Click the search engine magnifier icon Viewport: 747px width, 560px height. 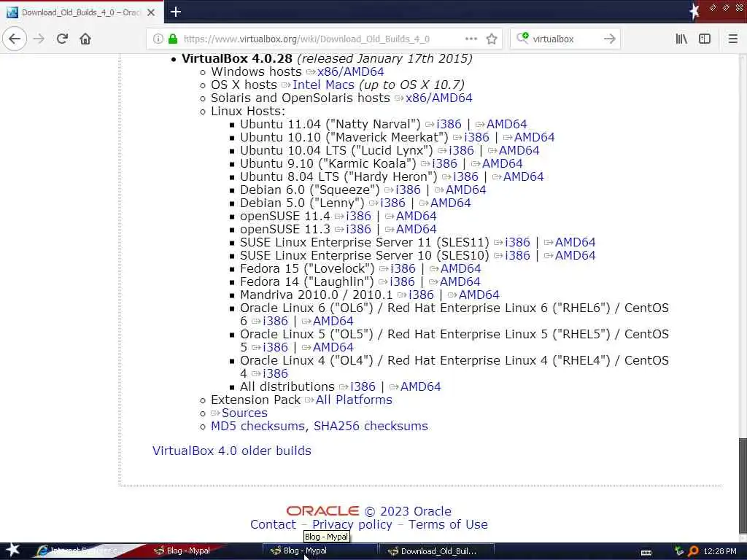[x=522, y=38]
